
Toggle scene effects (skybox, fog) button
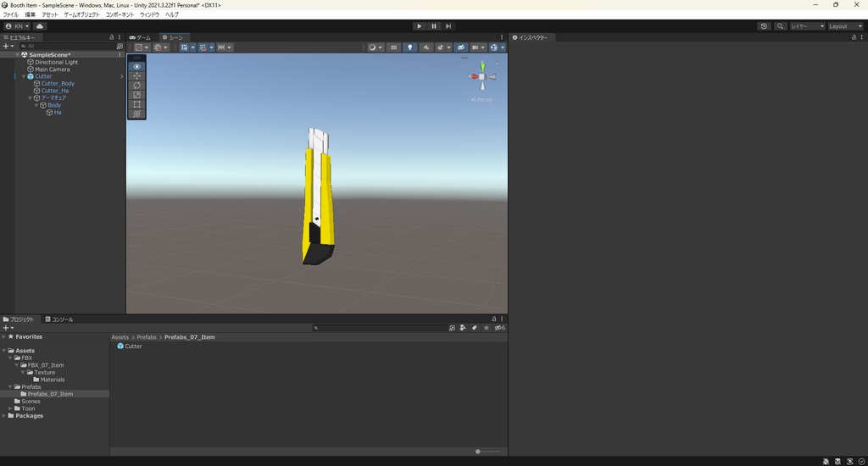point(440,47)
